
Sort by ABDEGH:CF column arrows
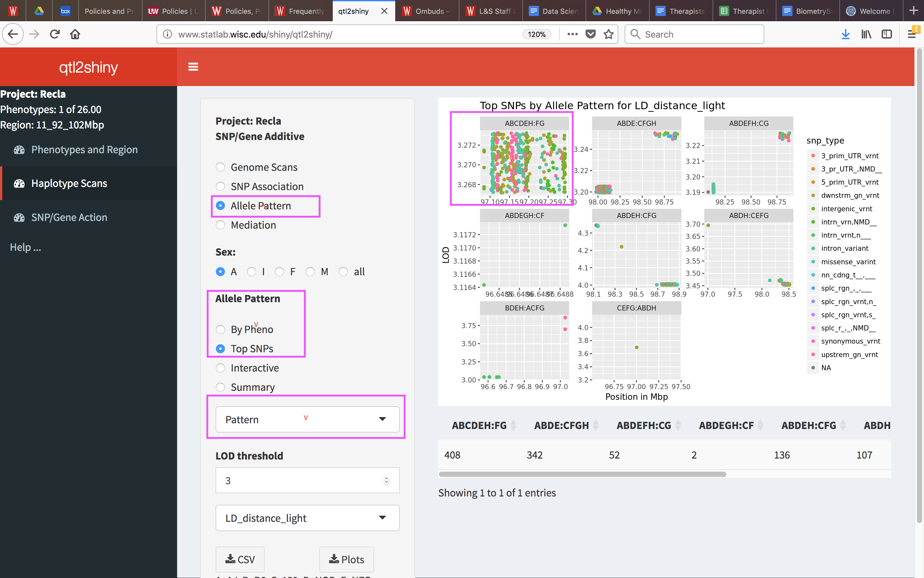761,425
